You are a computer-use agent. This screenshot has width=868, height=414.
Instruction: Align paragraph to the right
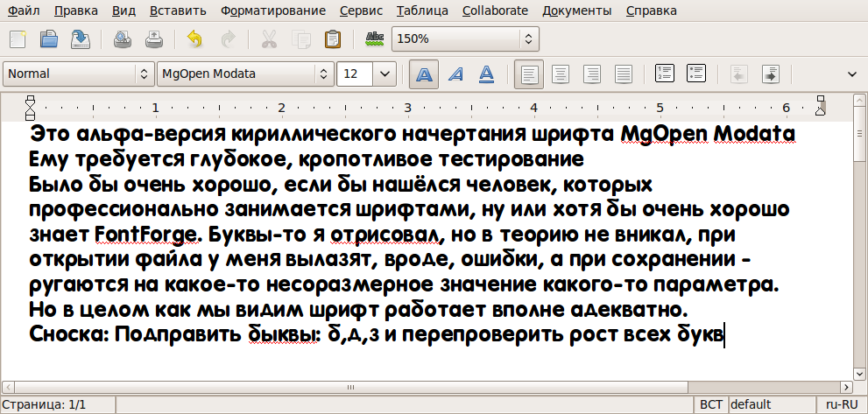[592, 74]
